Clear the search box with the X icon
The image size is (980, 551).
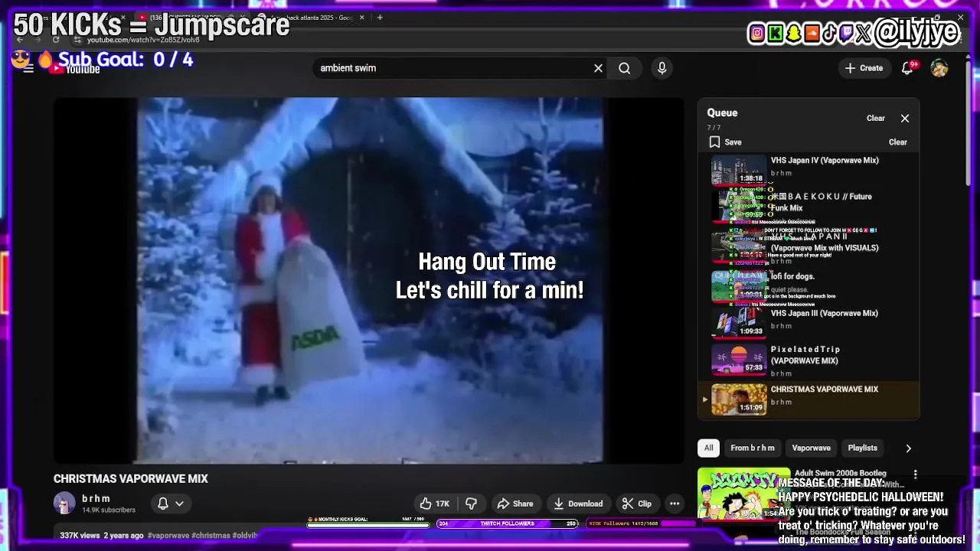tap(598, 68)
